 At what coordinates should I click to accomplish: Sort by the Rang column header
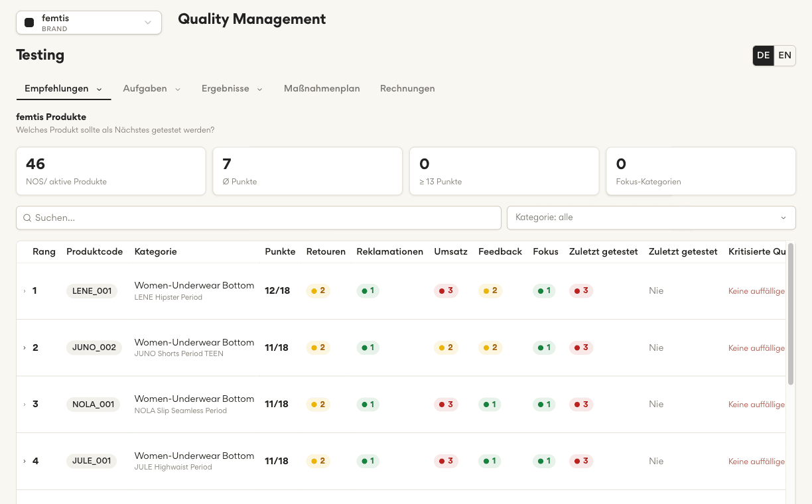tap(44, 251)
